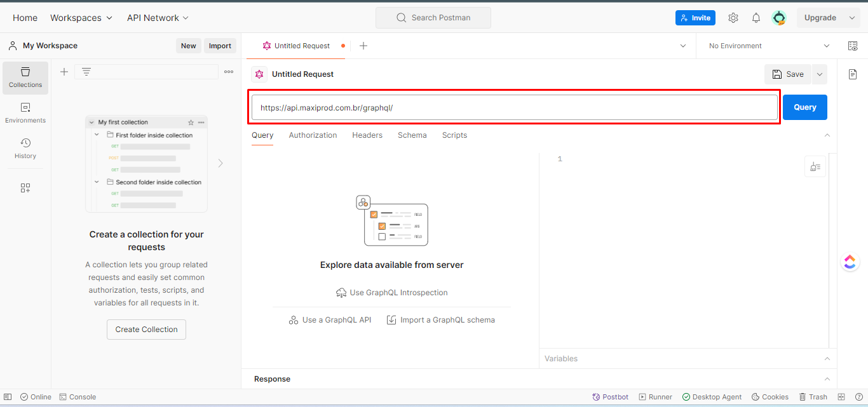Open a new request tab with plus
This screenshot has height=407, width=868.
(363, 46)
